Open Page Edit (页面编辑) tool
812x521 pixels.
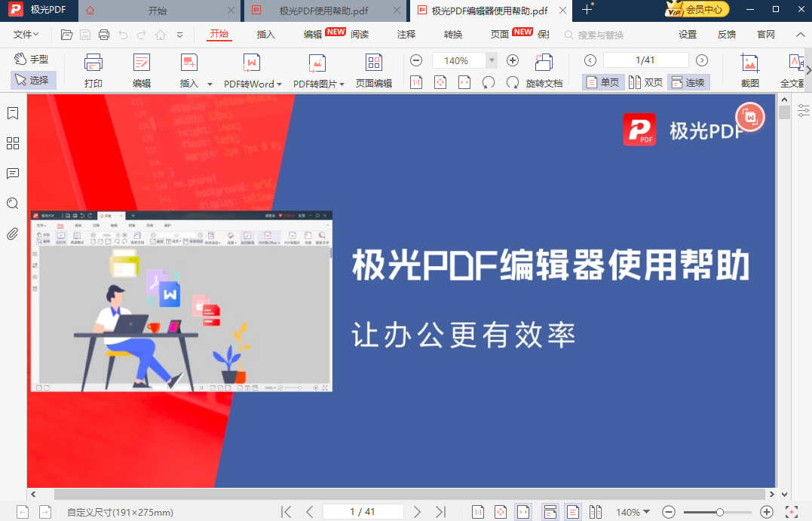[x=374, y=70]
